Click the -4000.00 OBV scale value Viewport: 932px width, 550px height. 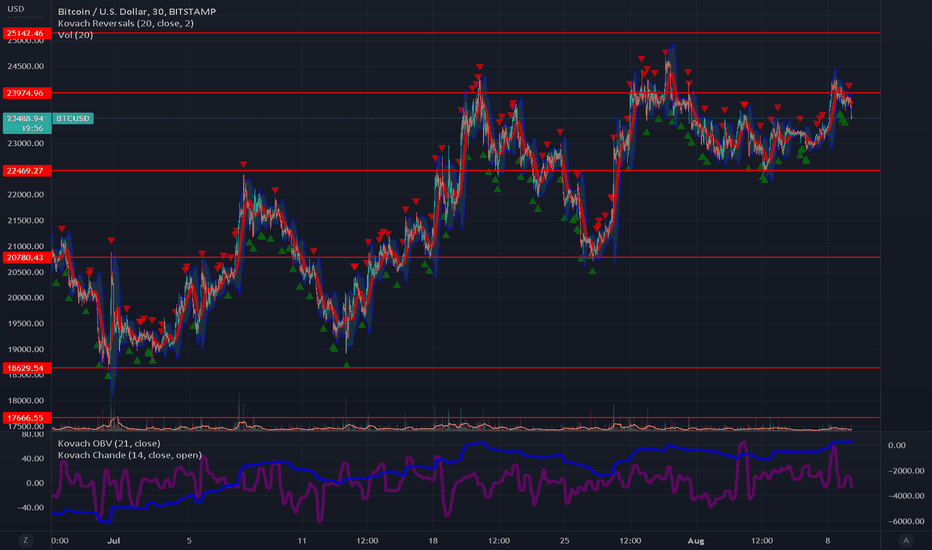[906, 496]
